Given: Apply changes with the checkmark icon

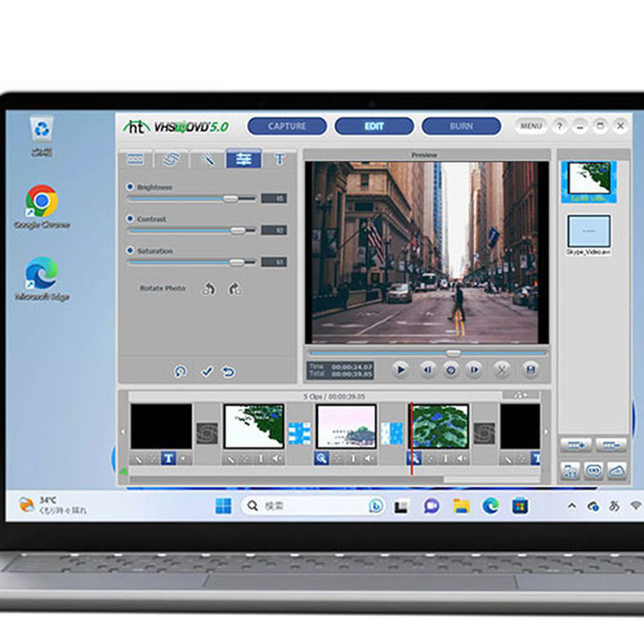Looking at the screenshot, I should [x=207, y=372].
